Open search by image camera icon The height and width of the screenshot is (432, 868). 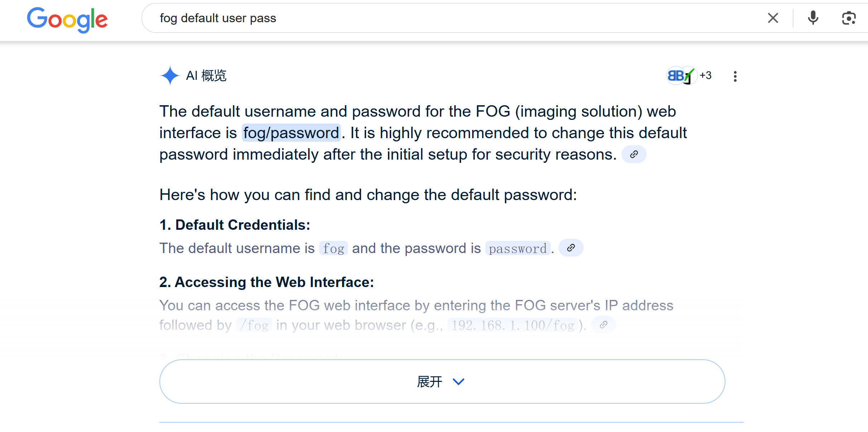(x=849, y=18)
